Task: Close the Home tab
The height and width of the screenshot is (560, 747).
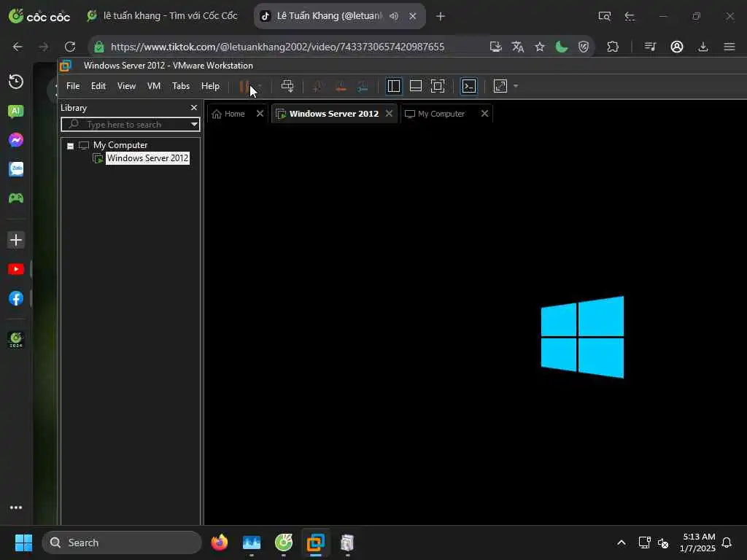Action: coord(260,113)
